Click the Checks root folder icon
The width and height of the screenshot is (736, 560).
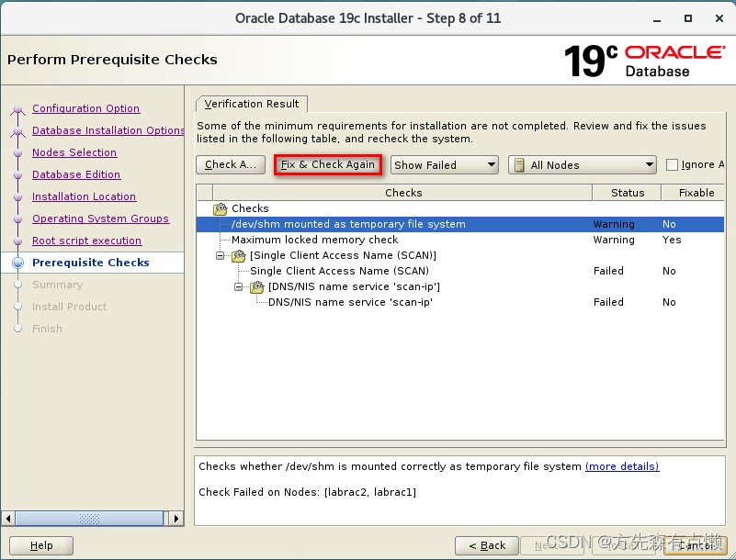221,208
